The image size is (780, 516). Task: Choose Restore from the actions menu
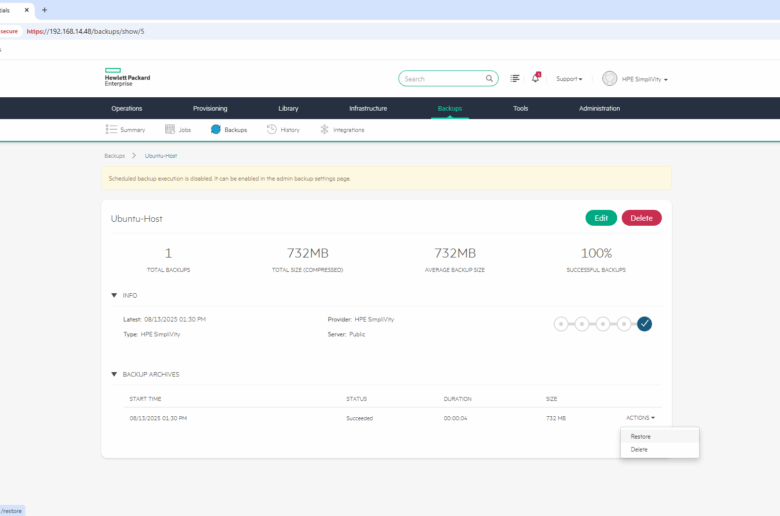tap(641, 436)
